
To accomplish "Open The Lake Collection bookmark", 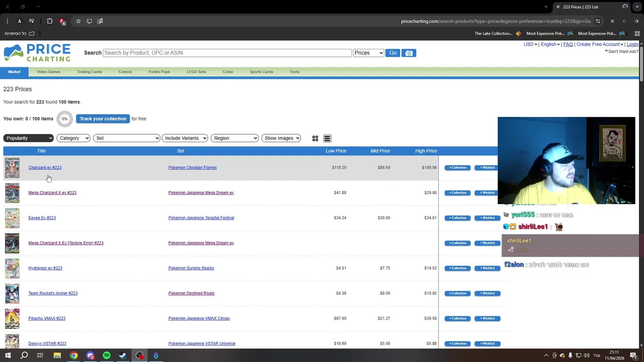I will [x=497, y=33].
